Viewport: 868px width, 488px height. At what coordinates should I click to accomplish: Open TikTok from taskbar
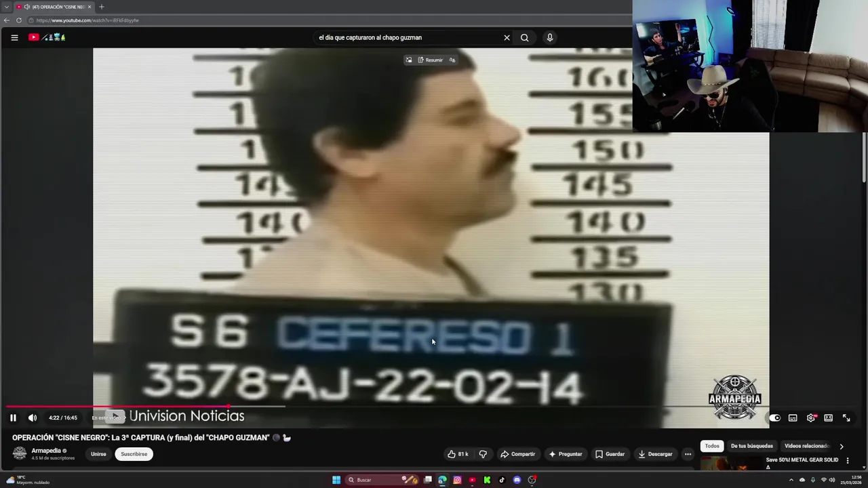[502, 480]
